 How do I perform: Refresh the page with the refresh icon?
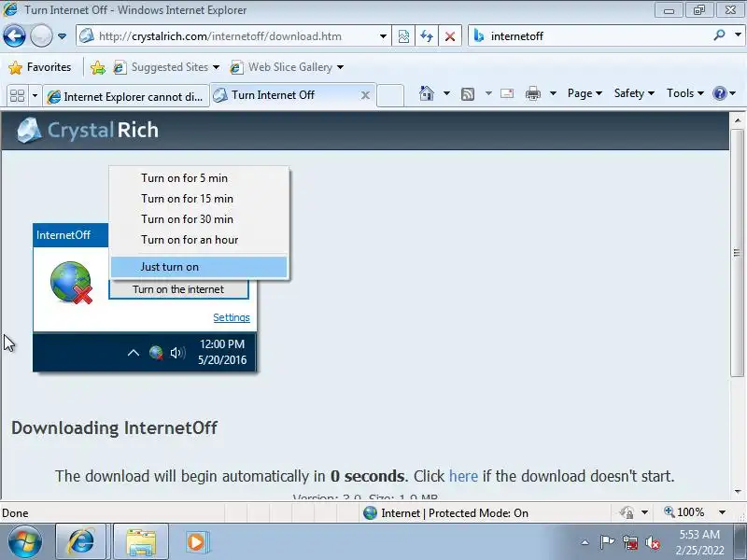pyautogui.click(x=427, y=36)
